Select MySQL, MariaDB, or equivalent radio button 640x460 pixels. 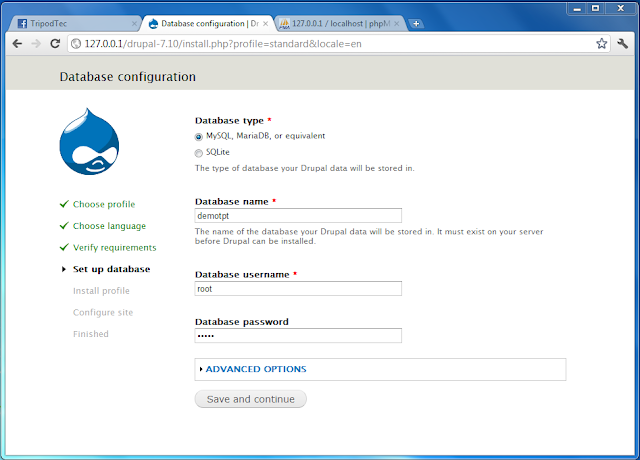tap(198, 137)
